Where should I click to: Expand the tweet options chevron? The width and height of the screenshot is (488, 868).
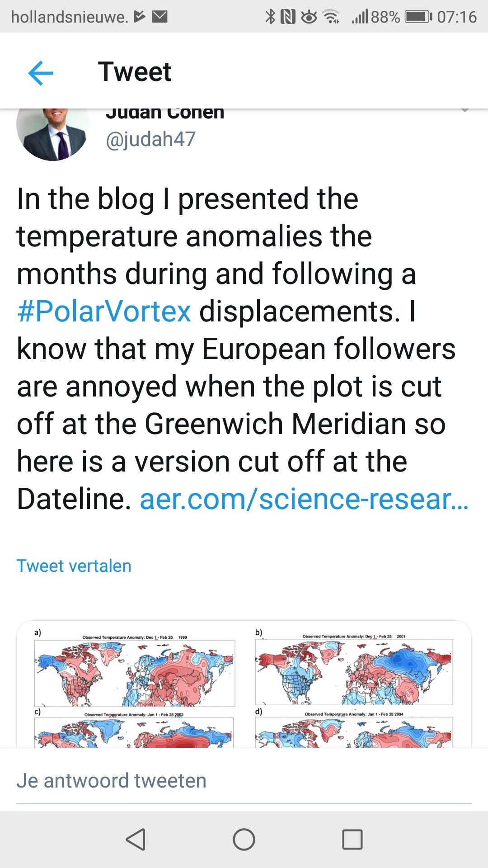[465, 110]
